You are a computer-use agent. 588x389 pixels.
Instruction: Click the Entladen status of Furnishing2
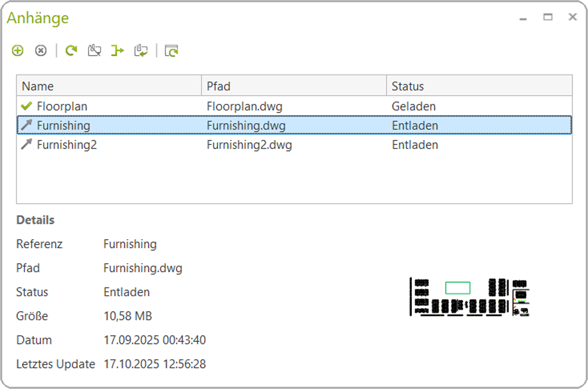click(415, 145)
